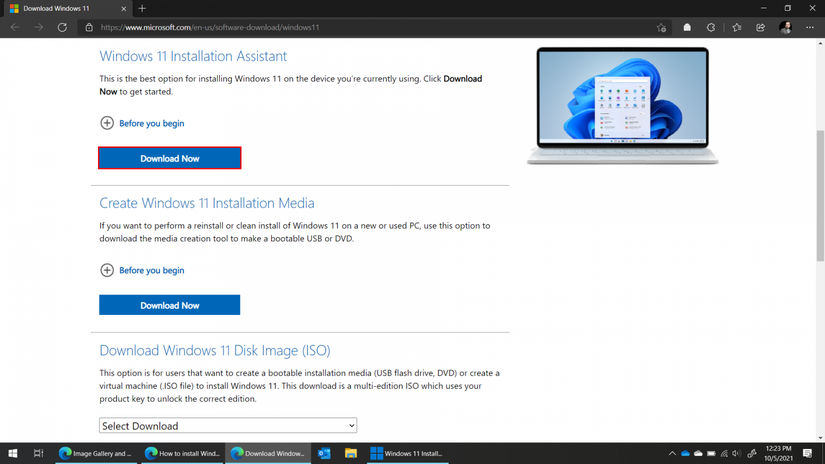Screen dimensions: 825x464
Task: Open File Explorer from the taskbar
Action: click(350, 453)
